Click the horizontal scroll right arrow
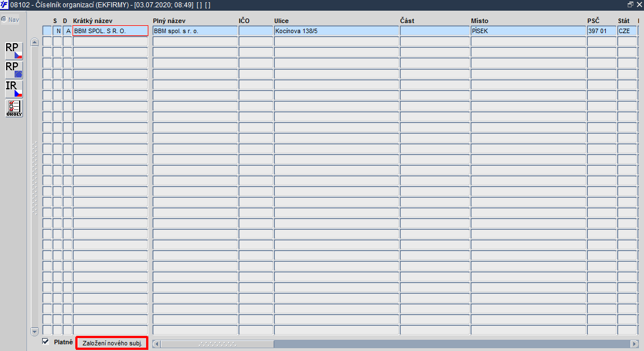Screen dimensions: 644x351 (x=634, y=344)
